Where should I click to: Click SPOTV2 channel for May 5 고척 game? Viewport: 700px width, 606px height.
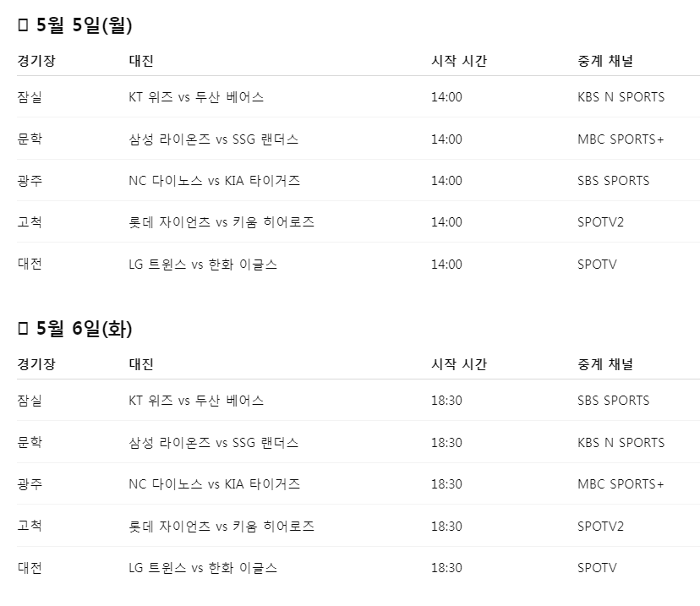point(600,221)
